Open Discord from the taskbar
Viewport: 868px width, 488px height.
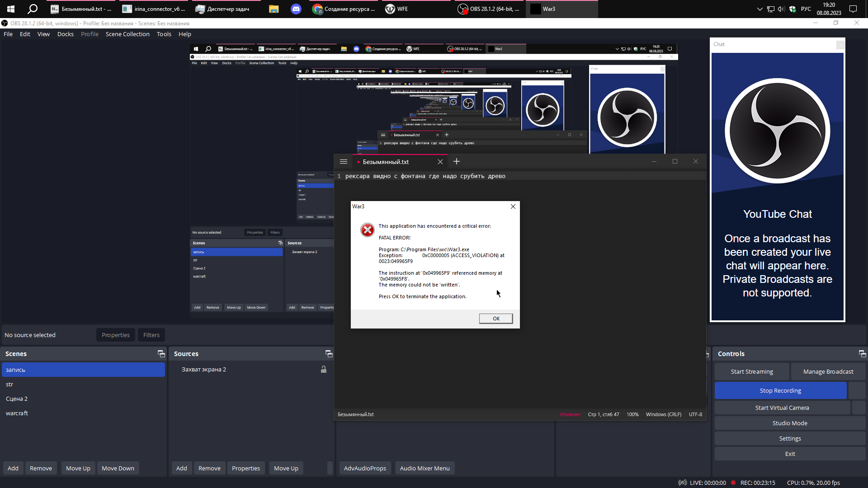pos(296,9)
